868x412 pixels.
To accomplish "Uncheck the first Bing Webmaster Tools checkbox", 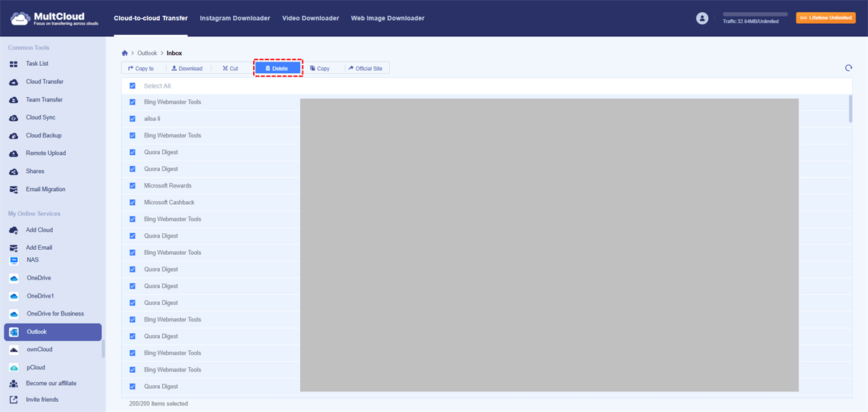I will [132, 102].
